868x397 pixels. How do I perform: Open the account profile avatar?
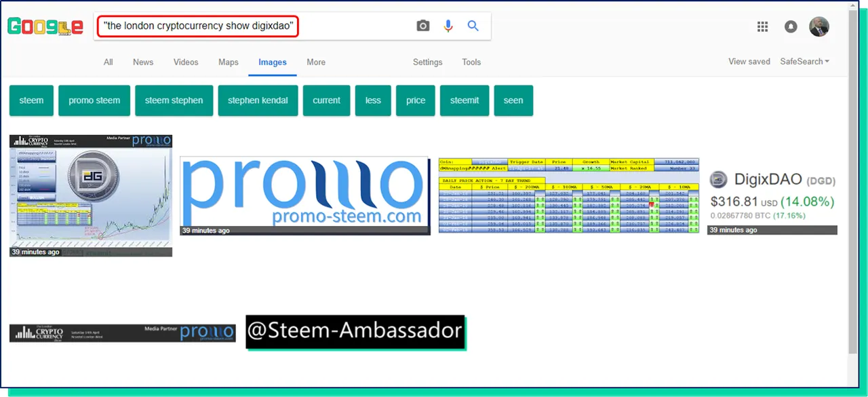coord(819,26)
